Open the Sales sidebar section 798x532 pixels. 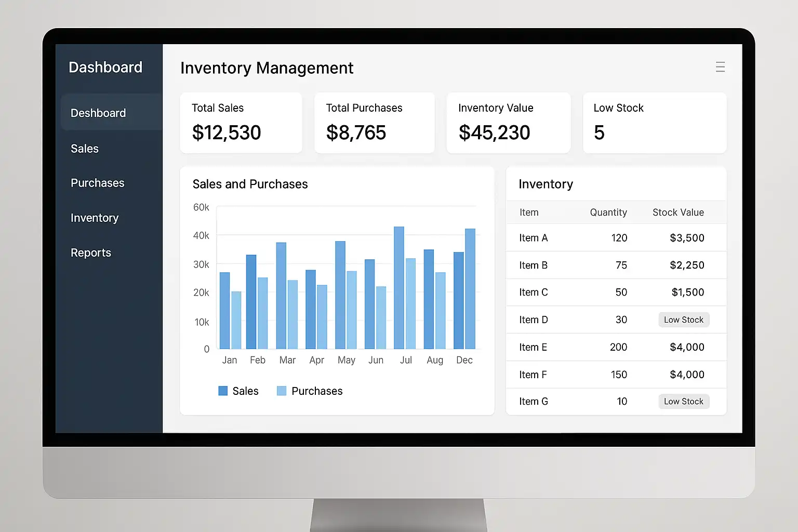pos(85,149)
